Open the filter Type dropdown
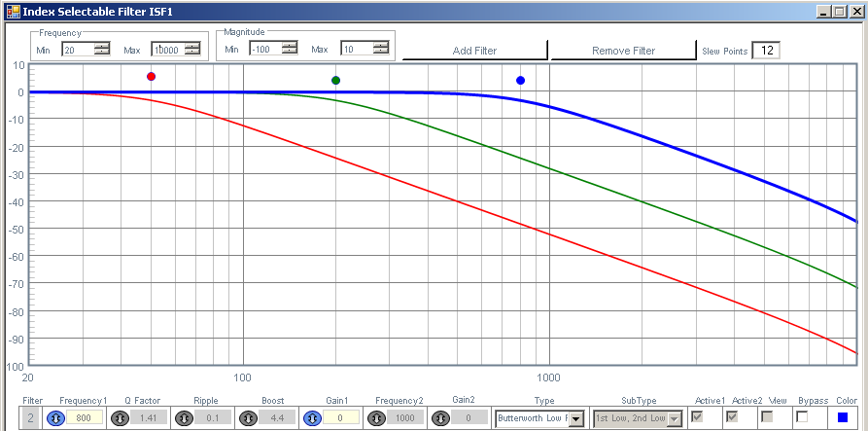 (x=576, y=418)
